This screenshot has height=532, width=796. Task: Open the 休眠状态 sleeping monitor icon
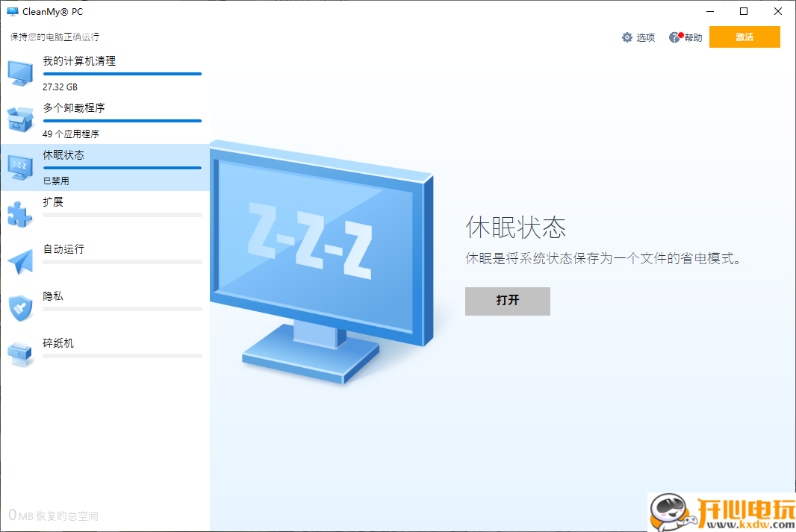(19, 166)
